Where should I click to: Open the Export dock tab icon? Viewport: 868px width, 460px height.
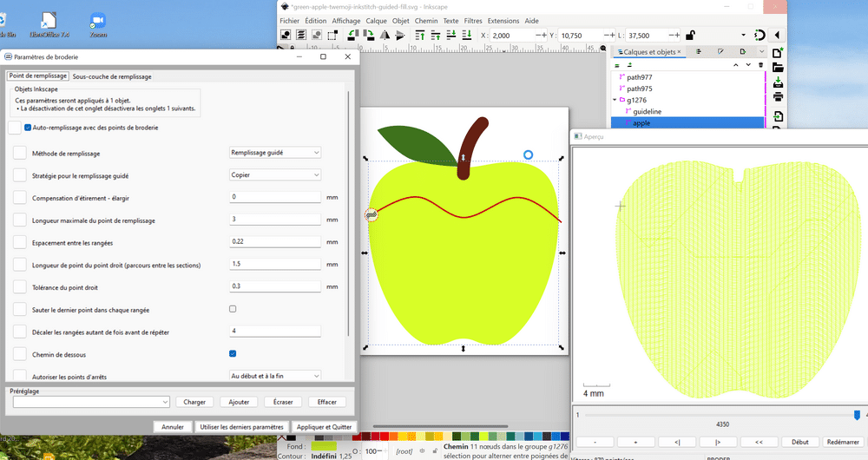coord(743,51)
